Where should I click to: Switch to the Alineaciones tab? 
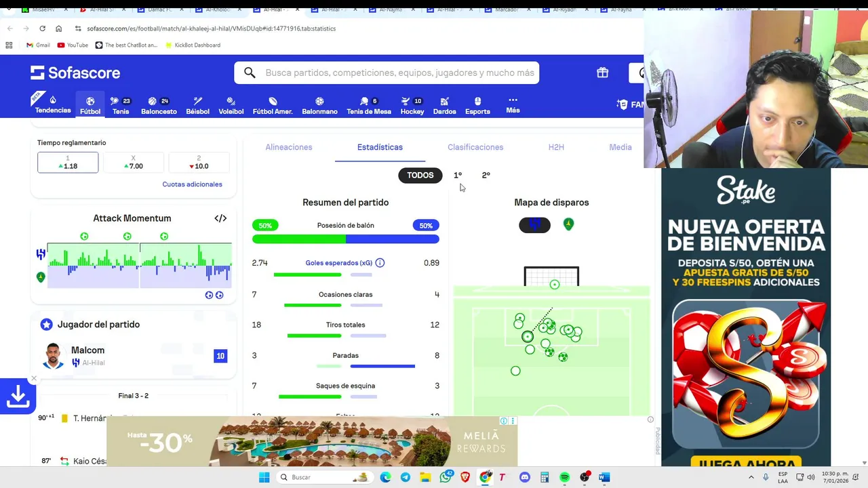pyautogui.click(x=289, y=147)
